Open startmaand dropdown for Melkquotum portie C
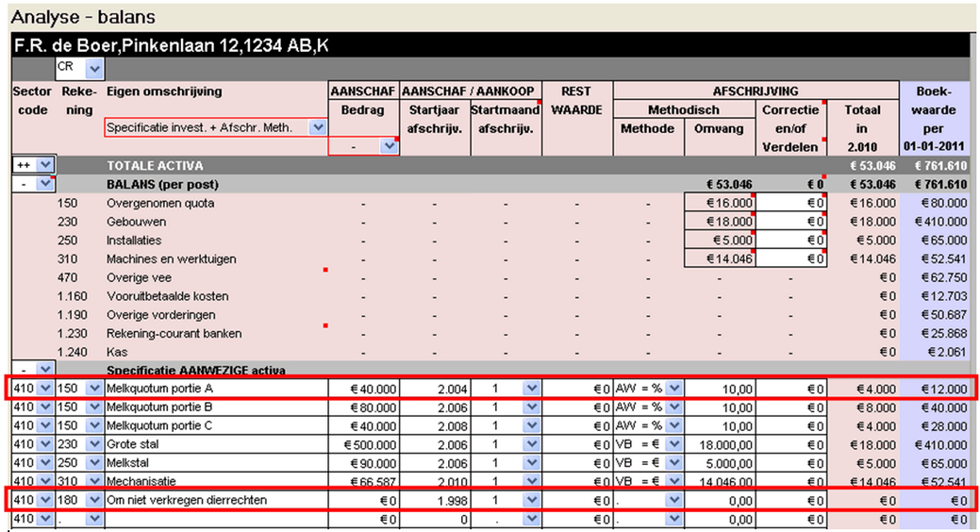 pyautogui.click(x=530, y=425)
